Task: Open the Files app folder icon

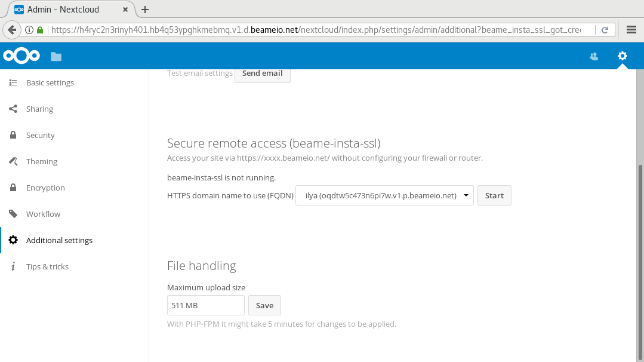Action: click(x=56, y=56)
